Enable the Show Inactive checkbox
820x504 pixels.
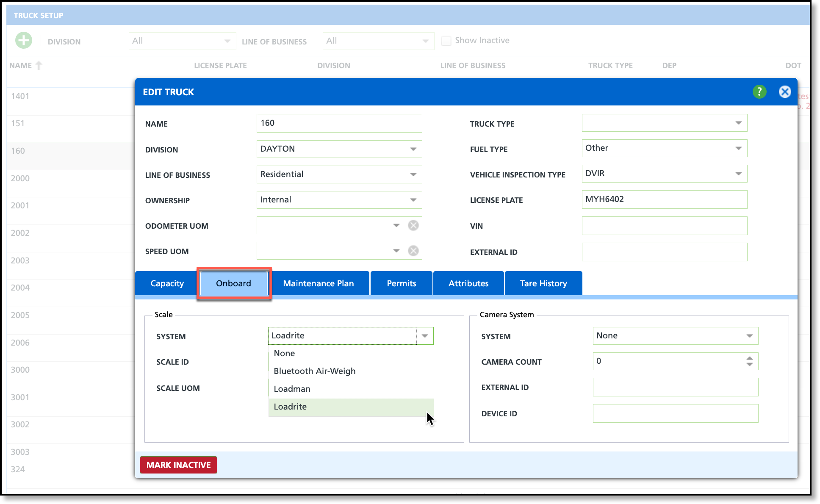(446, 41)
